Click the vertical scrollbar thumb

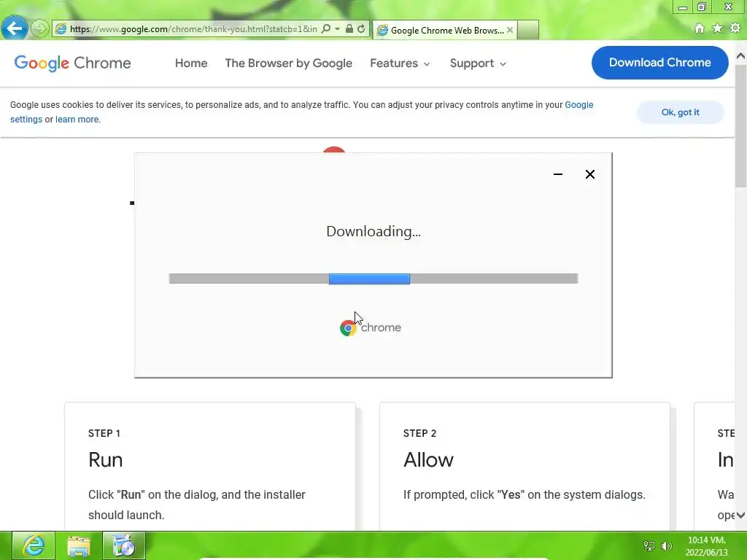[740, 126]
